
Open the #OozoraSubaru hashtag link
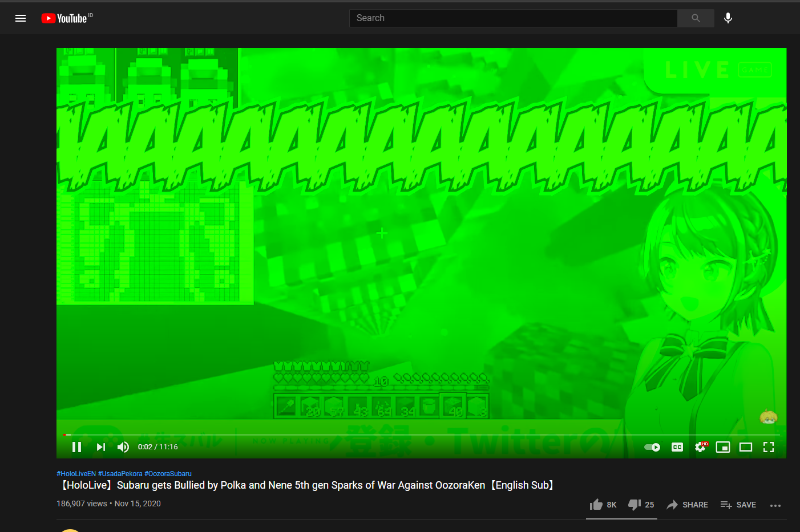point(168,474)
